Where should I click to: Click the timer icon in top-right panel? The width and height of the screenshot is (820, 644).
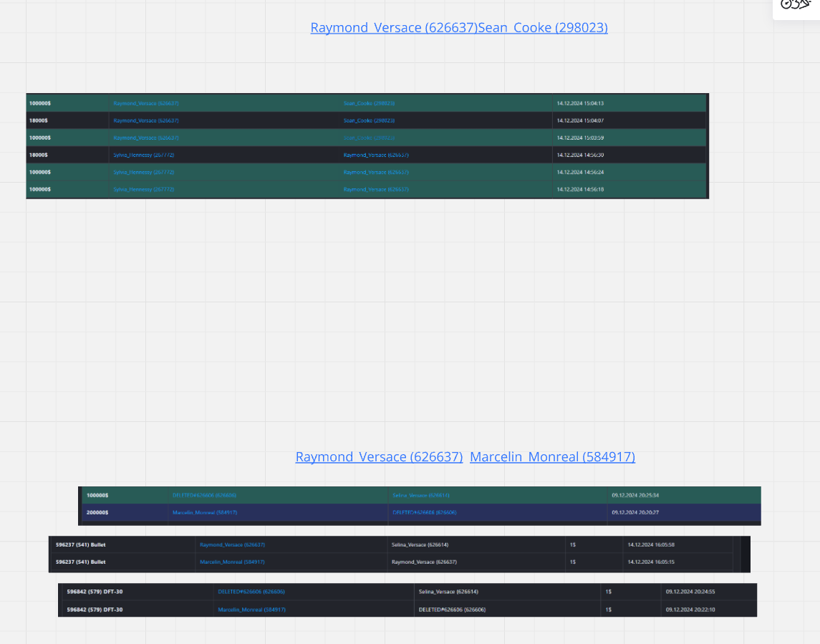pyautogui.click(x=787, y=4)
